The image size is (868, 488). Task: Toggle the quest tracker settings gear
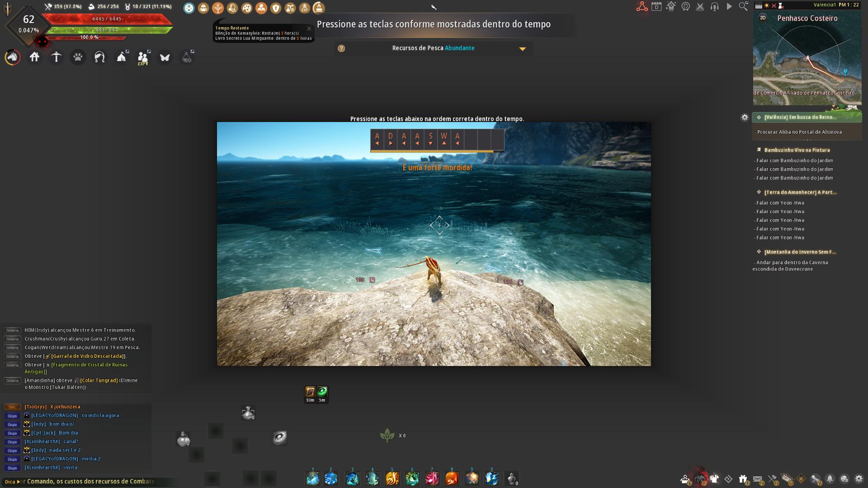[x=745, y=117]
